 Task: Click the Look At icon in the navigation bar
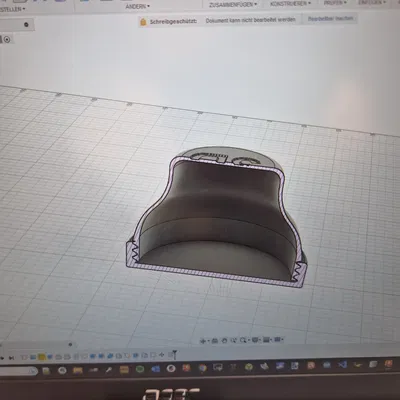click(215, 340)
